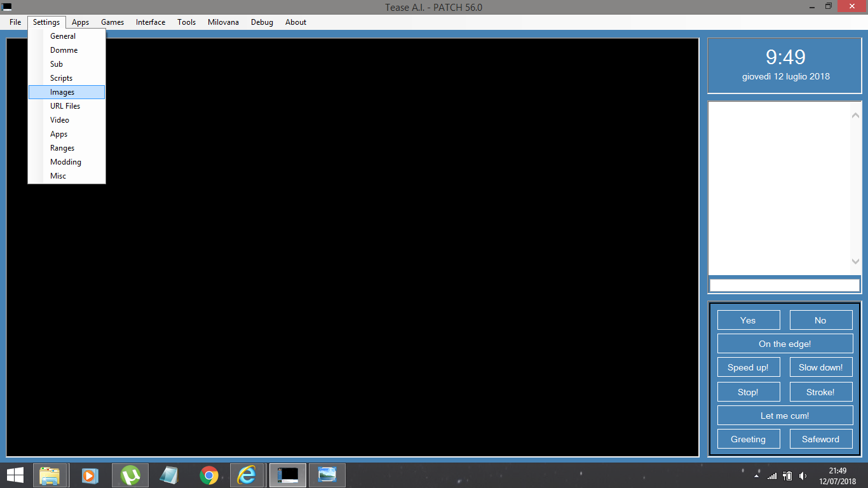Restore down the Tease A.I. window

(x=828, y=6)
